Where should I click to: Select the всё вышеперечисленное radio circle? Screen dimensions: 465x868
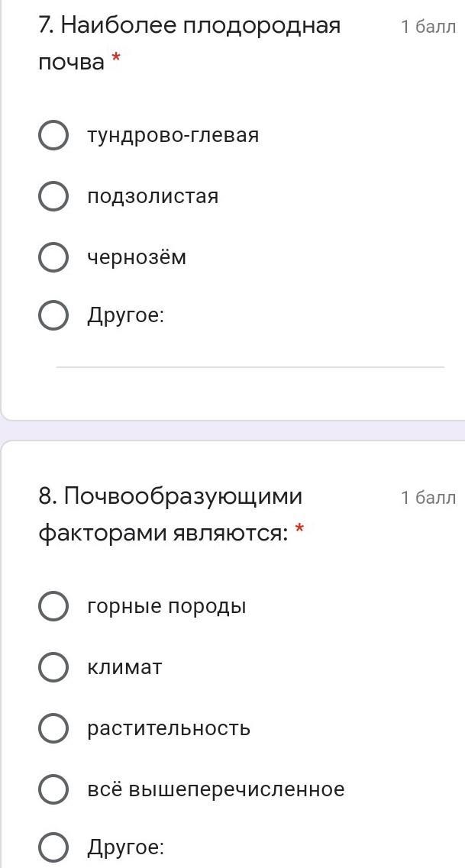[x=53, y=789]
